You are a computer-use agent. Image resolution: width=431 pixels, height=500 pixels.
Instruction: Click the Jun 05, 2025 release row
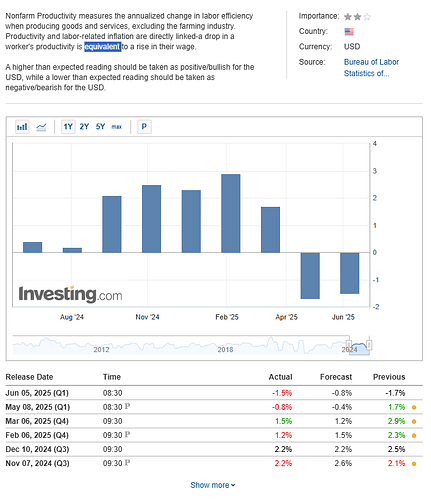(x=214, y=393)
